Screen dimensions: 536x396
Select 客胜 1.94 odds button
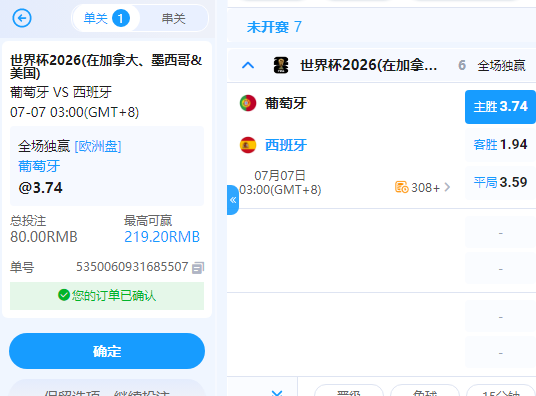[500, 145]
